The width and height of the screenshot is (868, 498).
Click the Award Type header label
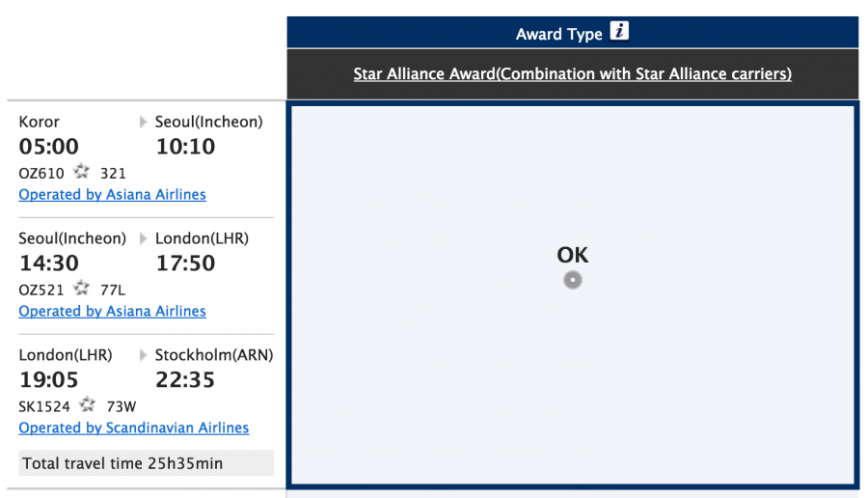[558, 34]
